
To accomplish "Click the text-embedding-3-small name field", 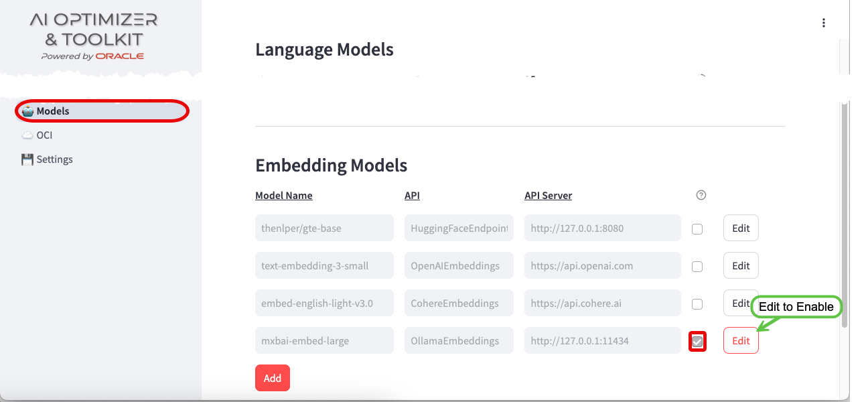I will (x=324, y=265).
